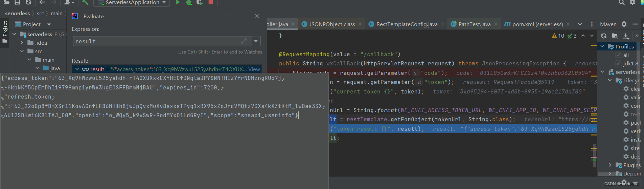This screenshot has width=644, height=189.
Task: Run with coverage shield icon
Action: pyautogui.click(x=200, y=2)
